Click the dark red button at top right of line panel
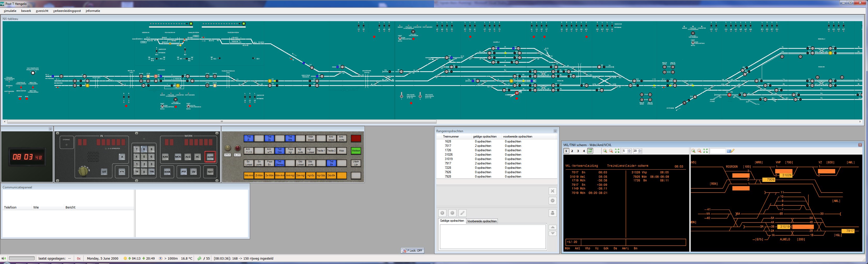 coord(356,138)
